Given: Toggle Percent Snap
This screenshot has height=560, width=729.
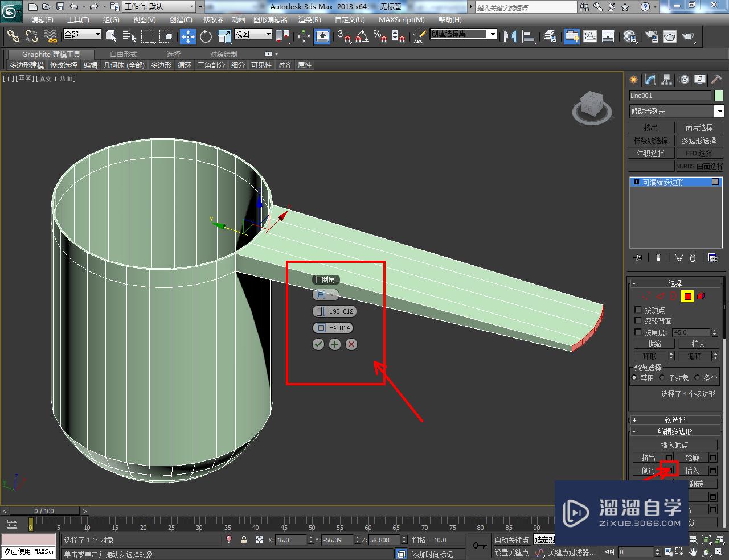Looking at the screenshot, I should click(380, 36).
